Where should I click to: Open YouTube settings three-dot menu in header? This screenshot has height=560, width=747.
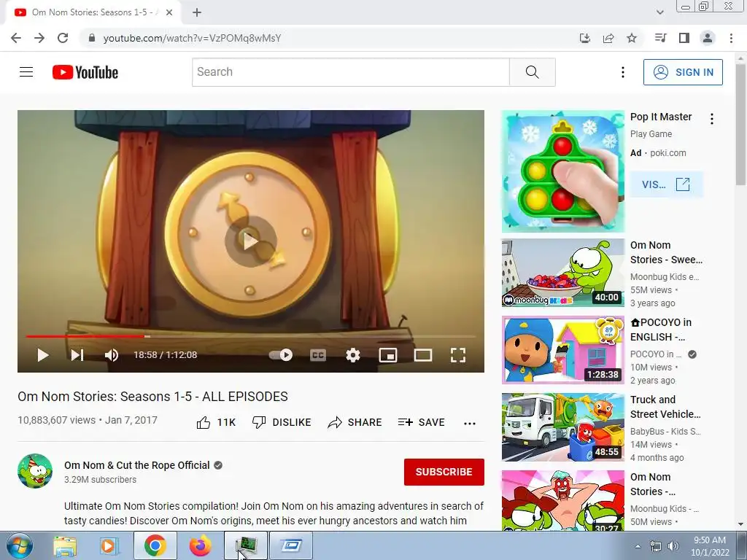coord(623,72)
